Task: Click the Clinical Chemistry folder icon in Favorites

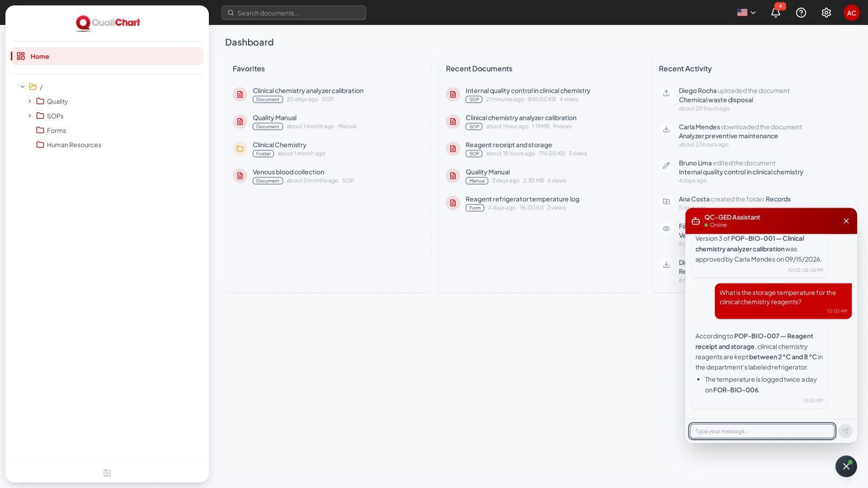Action: (240, 149)
